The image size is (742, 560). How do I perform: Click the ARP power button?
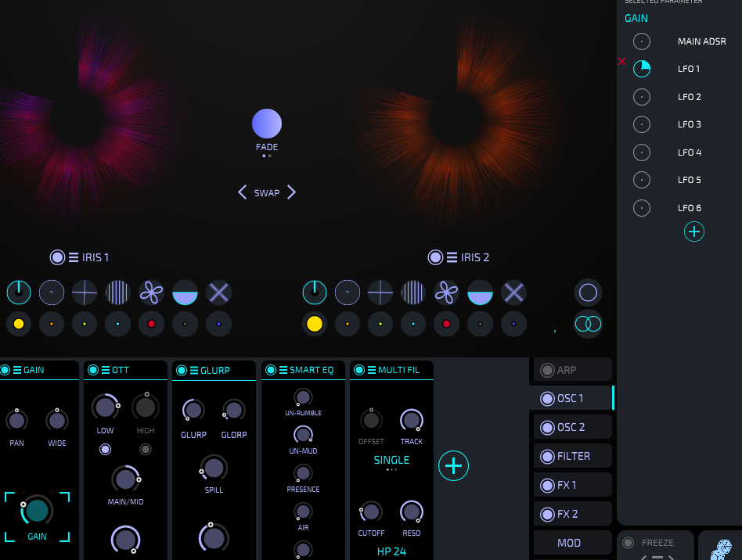click(548, 370)
